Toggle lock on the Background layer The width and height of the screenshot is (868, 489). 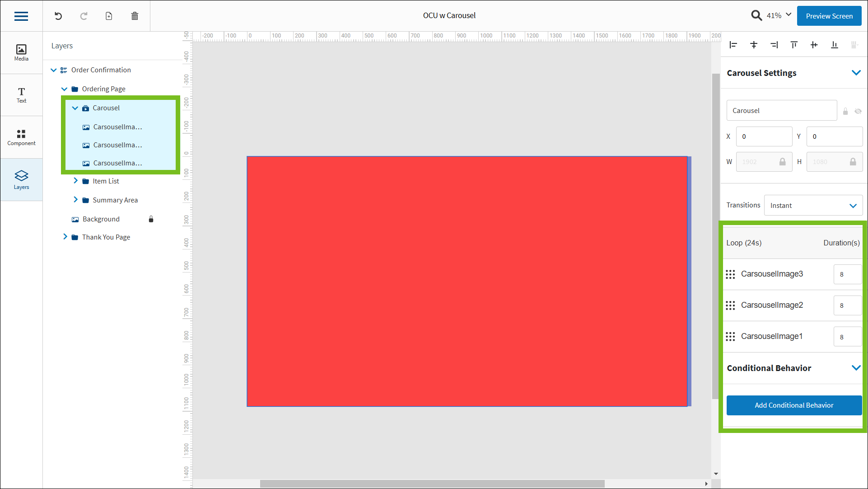pos(151,219)
